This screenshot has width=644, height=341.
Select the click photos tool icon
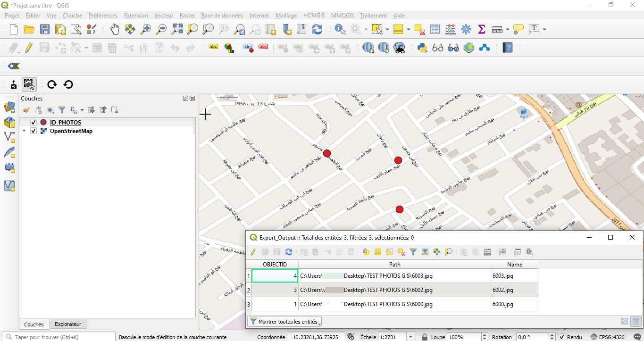tap(29, 85)
